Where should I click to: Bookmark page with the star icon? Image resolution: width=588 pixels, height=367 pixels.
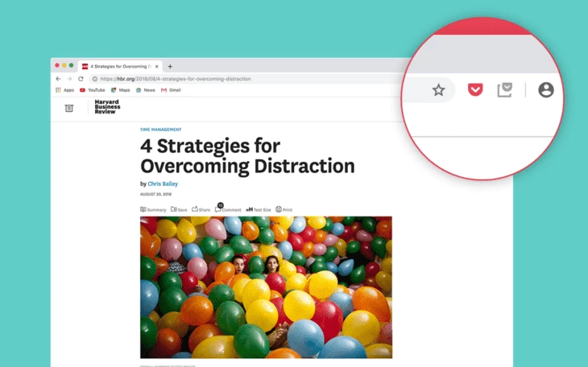pyautogui.click(x=438, y=90)
